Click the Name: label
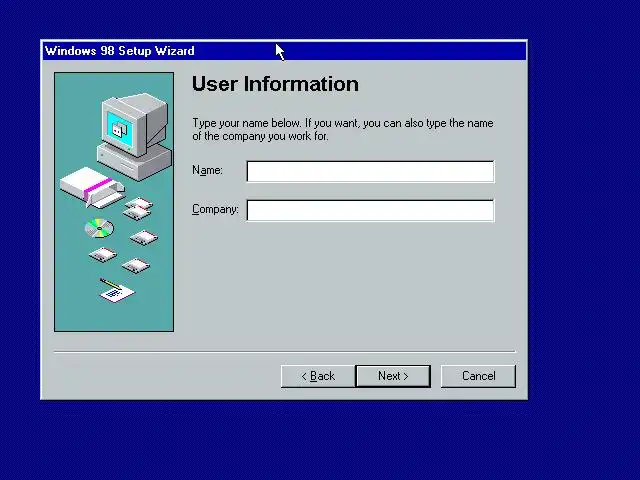The image size is (640, 480). click(207, 170)
